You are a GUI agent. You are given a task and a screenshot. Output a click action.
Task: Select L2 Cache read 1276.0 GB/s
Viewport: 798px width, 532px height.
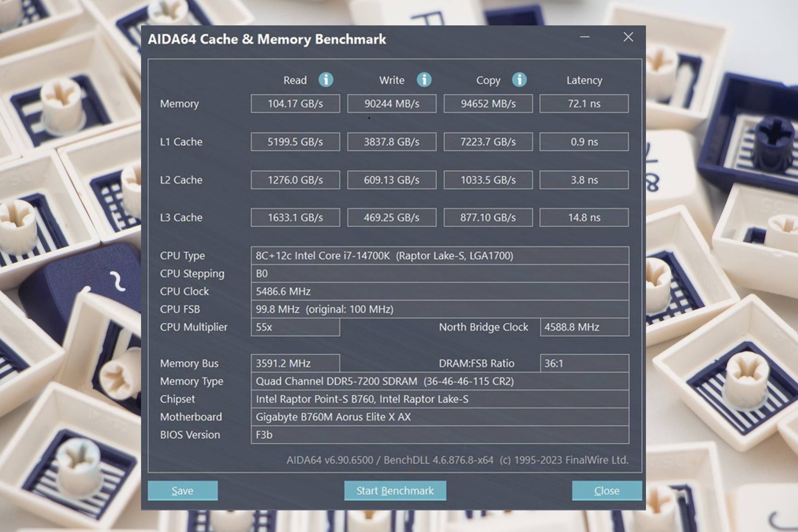(295, 180)
